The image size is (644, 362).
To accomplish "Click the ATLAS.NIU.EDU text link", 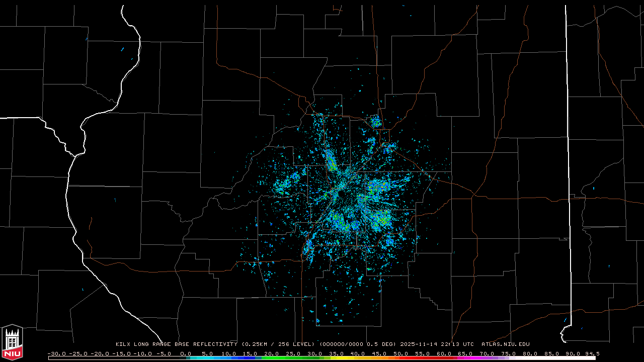I will (505, 344).
